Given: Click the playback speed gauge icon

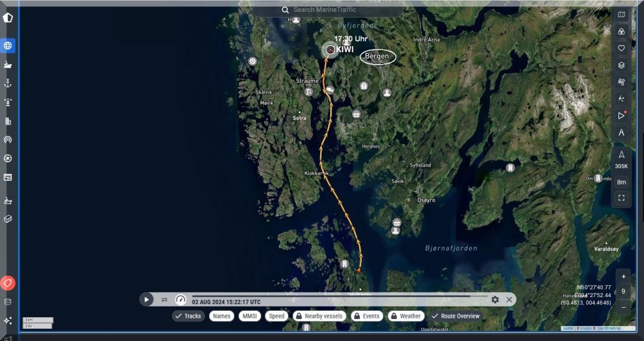Looking at the screenshot, I should click(180, 300).
